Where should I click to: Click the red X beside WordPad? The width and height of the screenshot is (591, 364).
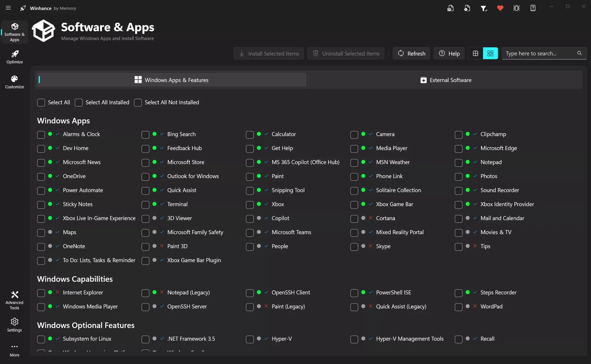(x=475, y=306)
